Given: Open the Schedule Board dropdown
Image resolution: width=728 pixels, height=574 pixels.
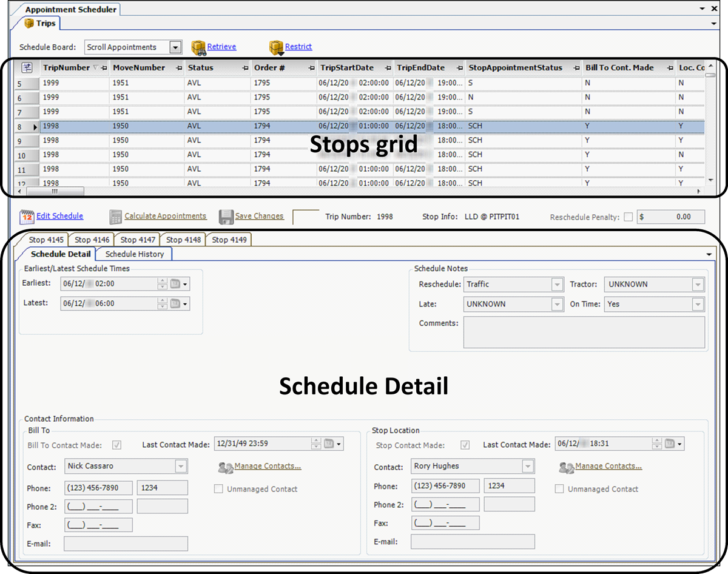Looking at the screenshot, I should [175, 47].
